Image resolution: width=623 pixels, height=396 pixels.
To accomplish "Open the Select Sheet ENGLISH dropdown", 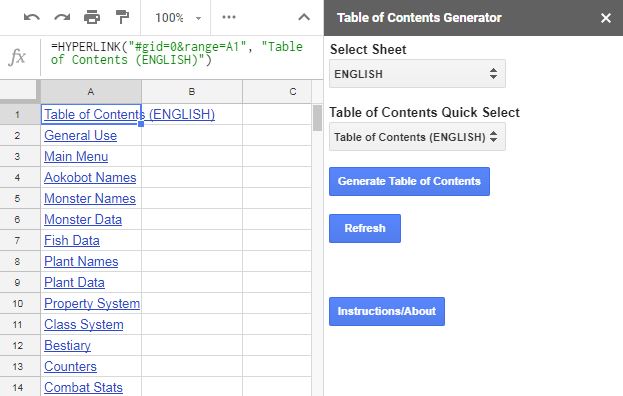I will point(417,73).
